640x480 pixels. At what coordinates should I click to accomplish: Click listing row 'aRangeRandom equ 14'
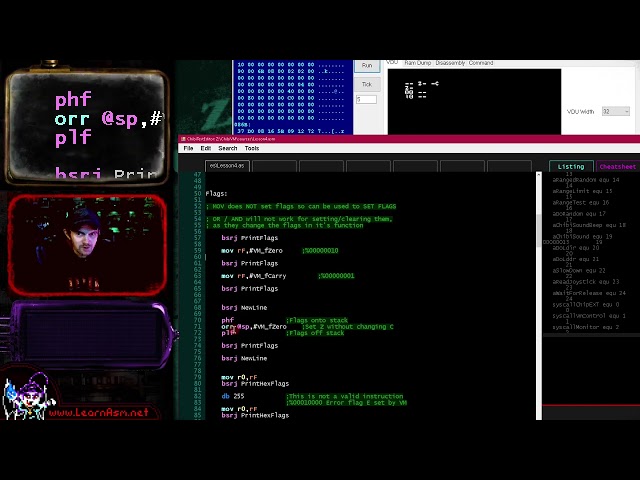[x=586, y=180]
